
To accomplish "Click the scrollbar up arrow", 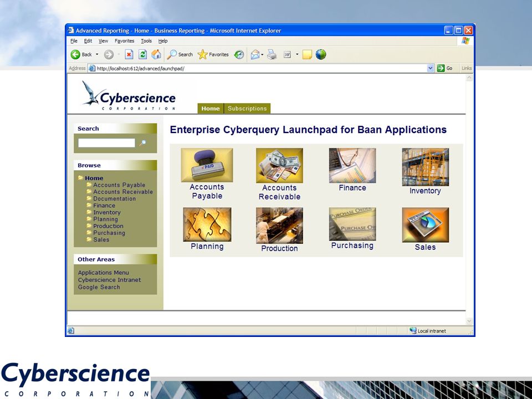I will click(x=469, y=78).
